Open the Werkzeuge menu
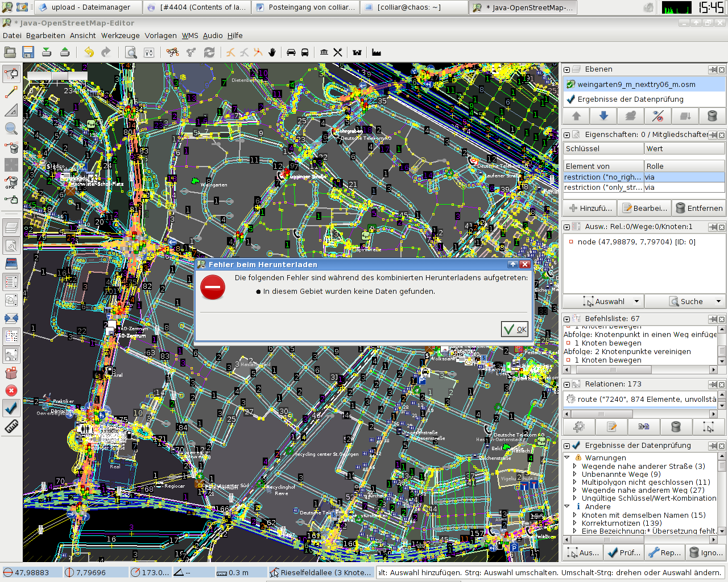Viewport: 728px width, 582px height. click(120, 35)
